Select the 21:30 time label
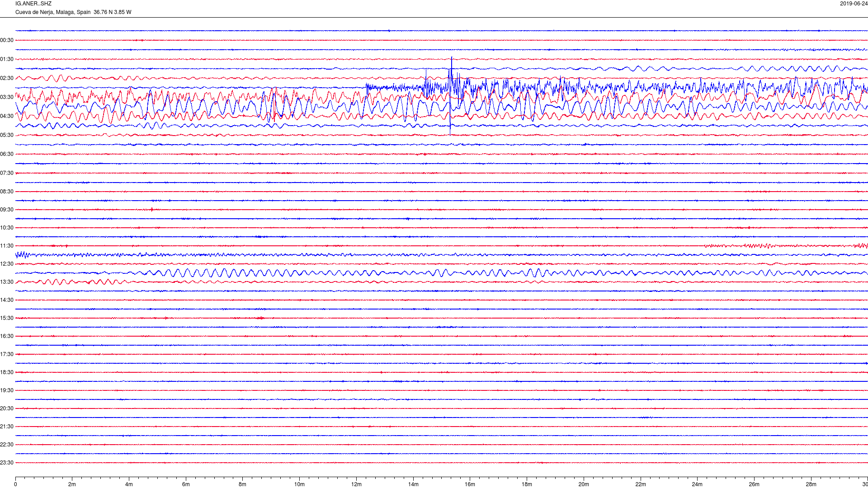Screen dimensions: 868x488 coord(7,427)
